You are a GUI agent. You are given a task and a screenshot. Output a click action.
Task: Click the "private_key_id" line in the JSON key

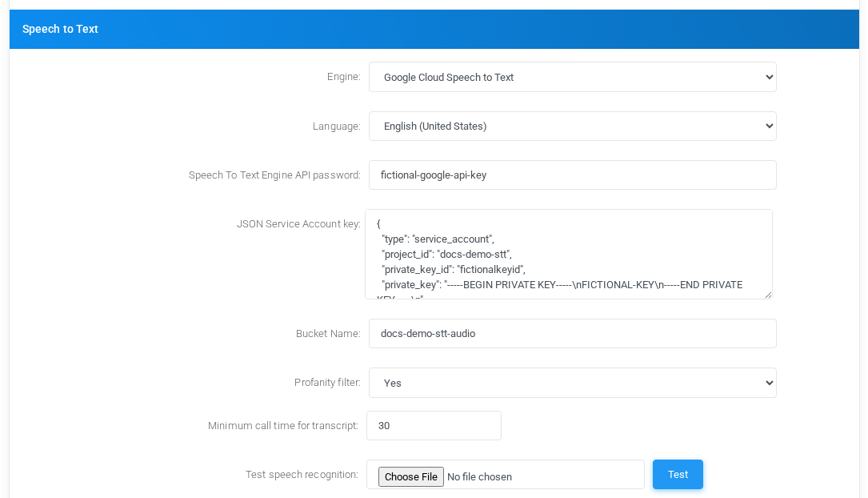(454, 270)
